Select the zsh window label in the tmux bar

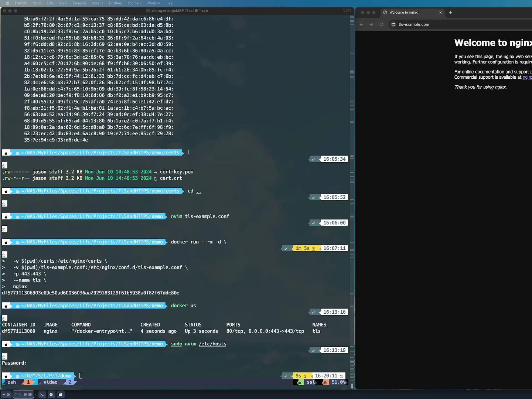point(11,382)
